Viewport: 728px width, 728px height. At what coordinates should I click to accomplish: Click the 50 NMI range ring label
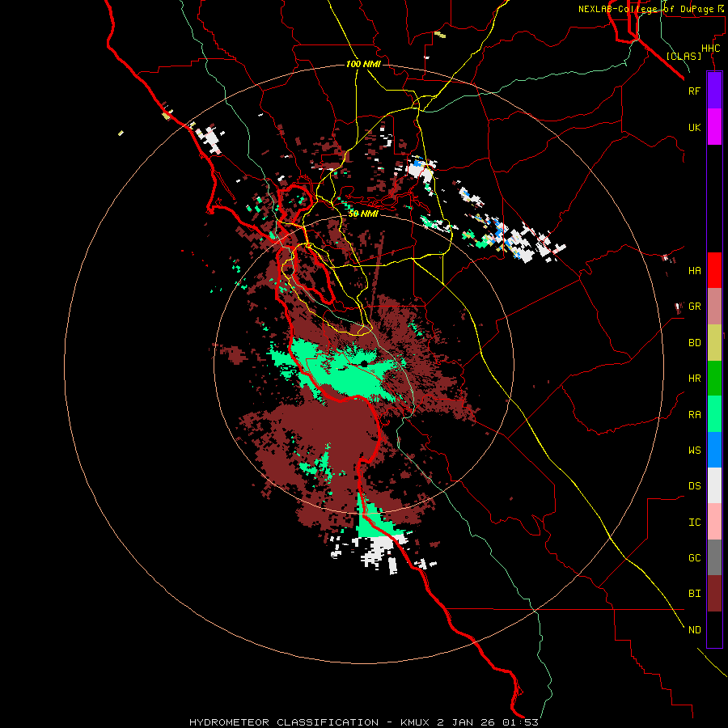(363, 214)
